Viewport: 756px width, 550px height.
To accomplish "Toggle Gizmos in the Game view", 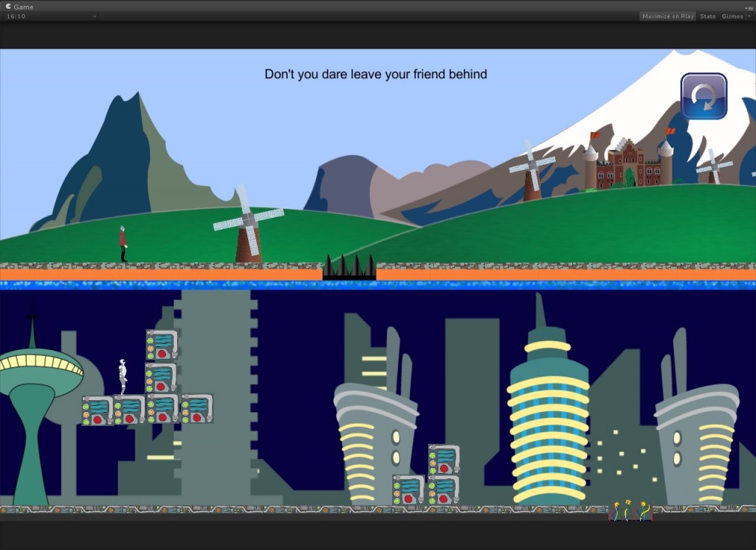I will pyautogui.click(x=732, y=16).
